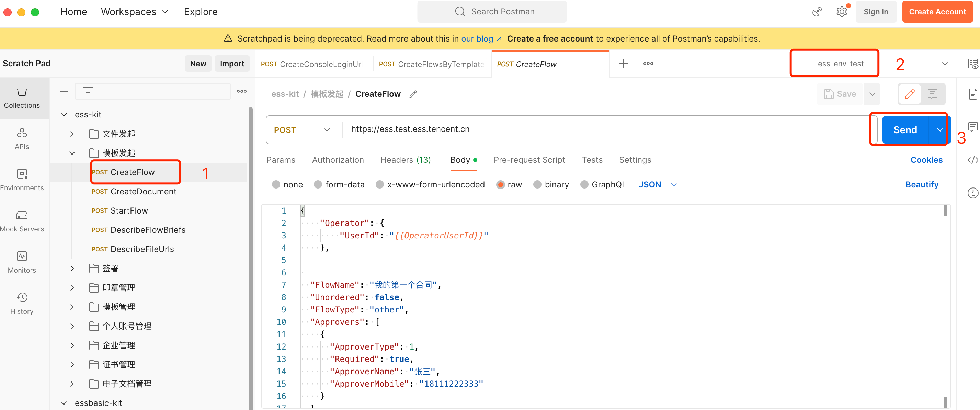
Task: Select the none body type
Action: point(276,184)
